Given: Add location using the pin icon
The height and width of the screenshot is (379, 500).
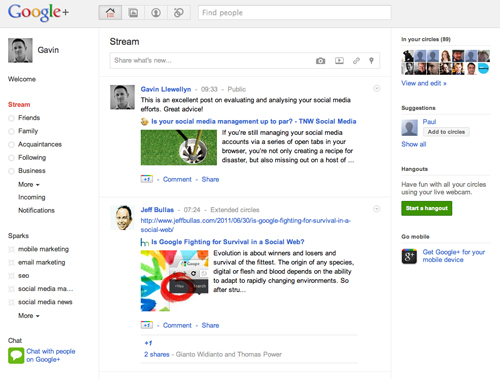Looking at the screenshot, I should (x=371, y=61).
